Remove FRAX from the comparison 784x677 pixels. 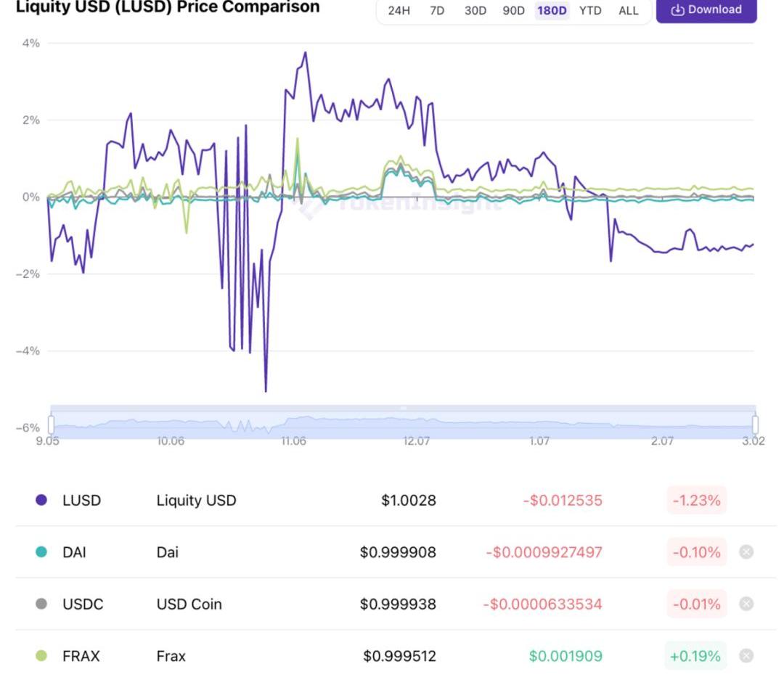click(x=746, y=655)
